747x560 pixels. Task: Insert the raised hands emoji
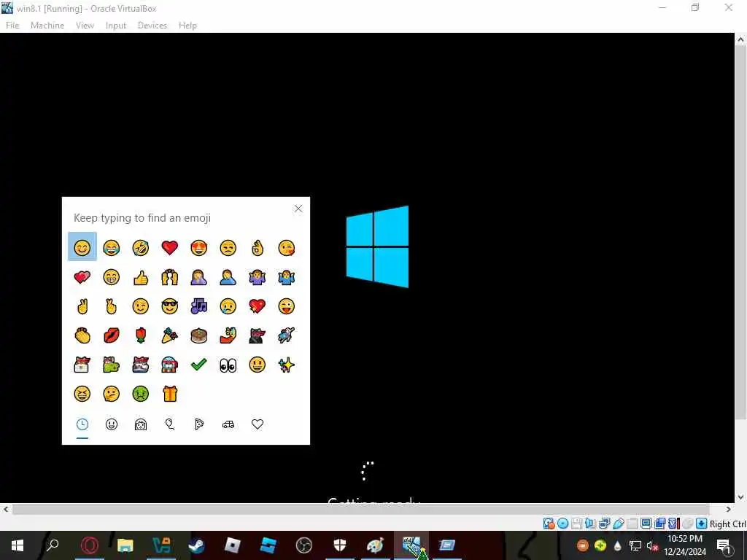[x=169, y=276]
